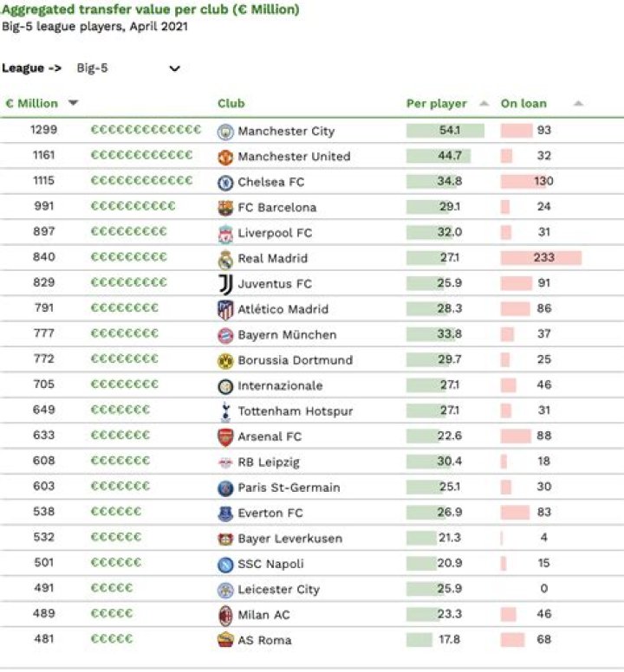Sort by On loan column arrow
The height and width of the screenshot is (672, 624).
578,104
